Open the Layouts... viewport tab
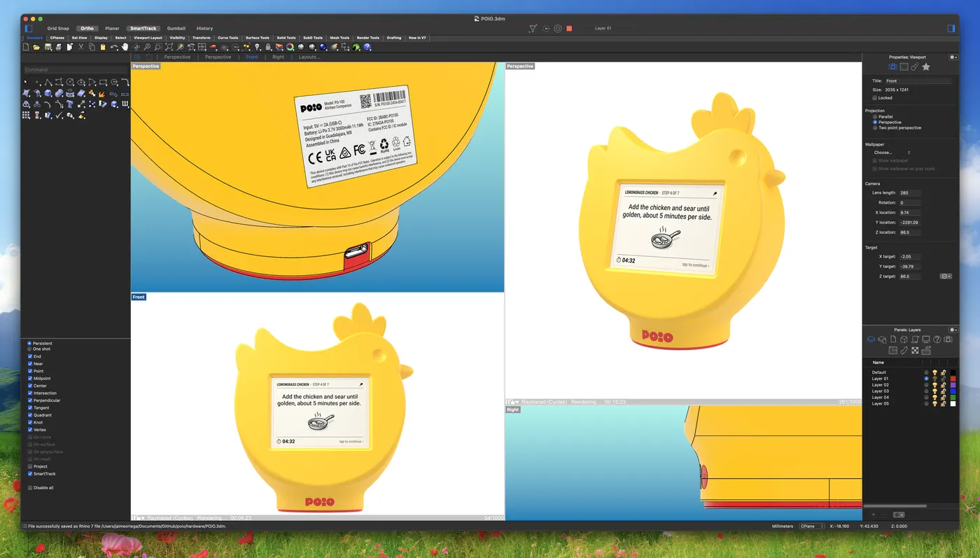Image resolution: width=980 pixels, height=558 pixels. tap(309, 57)
